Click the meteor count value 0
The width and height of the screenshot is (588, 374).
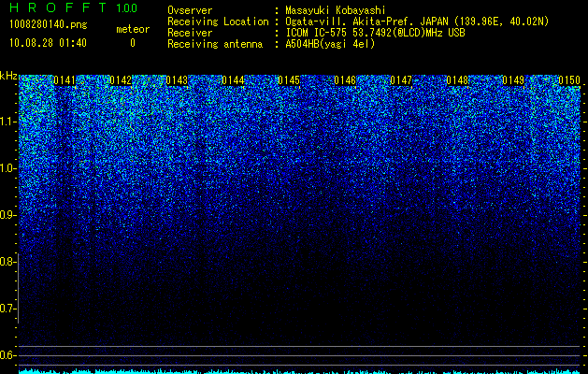[133, 43]
